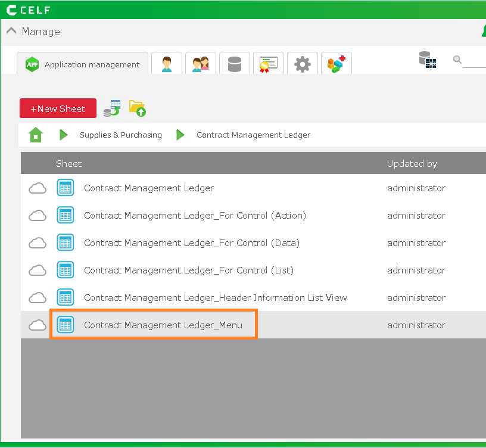Screen dimensions: 486x448
Task: Open the settings gear tab
Action: click(303, 64)
